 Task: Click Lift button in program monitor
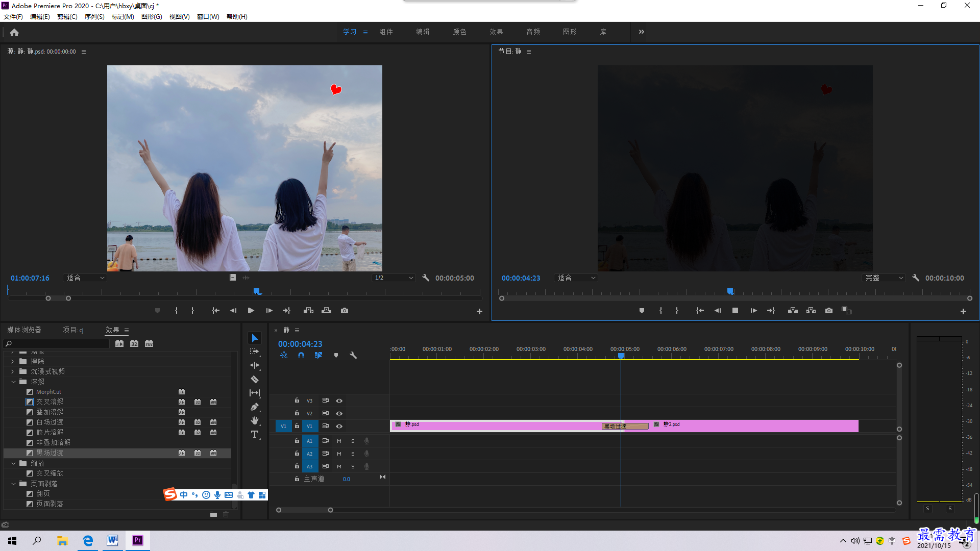pyautogui.click(x=793, y=311)
